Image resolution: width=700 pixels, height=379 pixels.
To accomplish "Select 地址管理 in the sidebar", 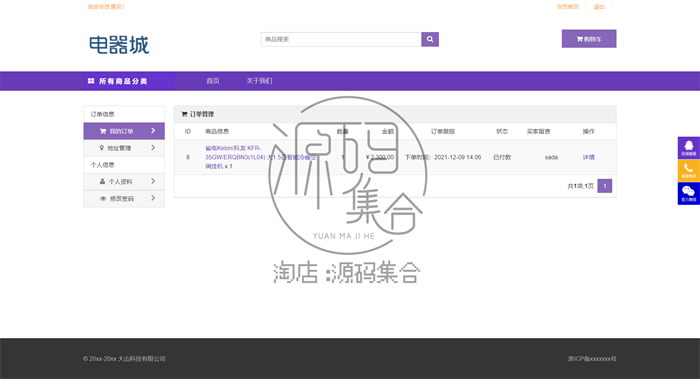I will 124,148.
